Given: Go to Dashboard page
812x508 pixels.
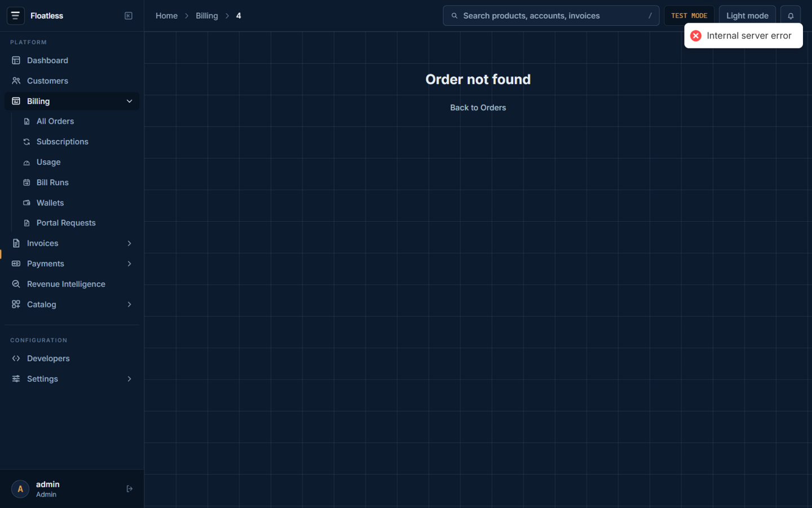Looking at the screenshot, I should click(x=72, y=60).
